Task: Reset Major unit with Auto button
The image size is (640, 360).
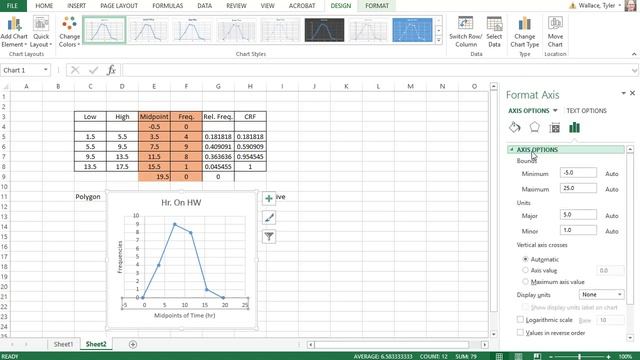Action: pos(611,216)
